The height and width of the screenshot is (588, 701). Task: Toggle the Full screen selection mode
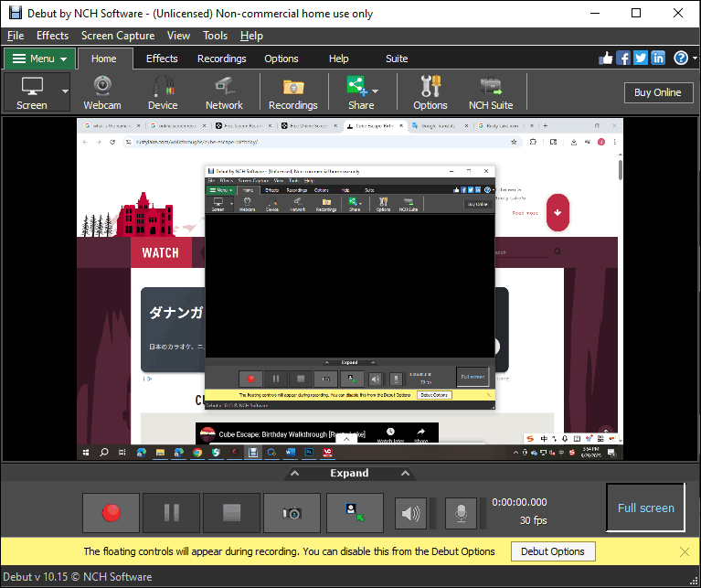point(645,508)
